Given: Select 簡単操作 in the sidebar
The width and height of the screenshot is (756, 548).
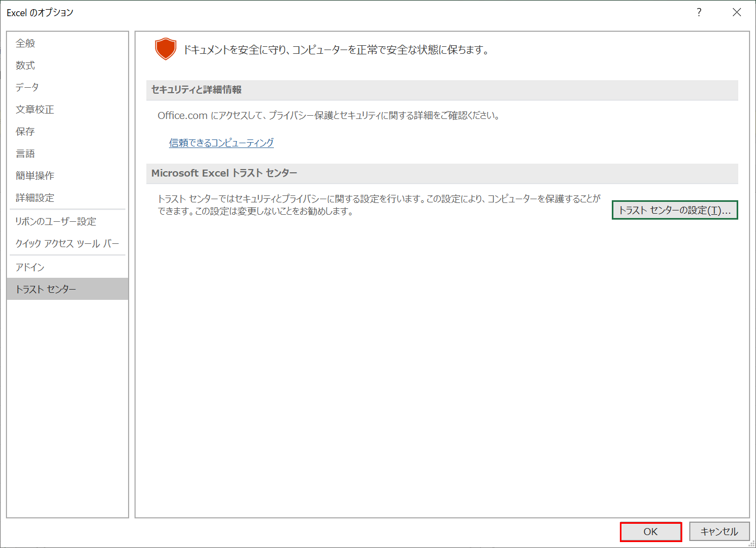Looking at the screenshot, I should pyautogui.click(x=35, y=175).
